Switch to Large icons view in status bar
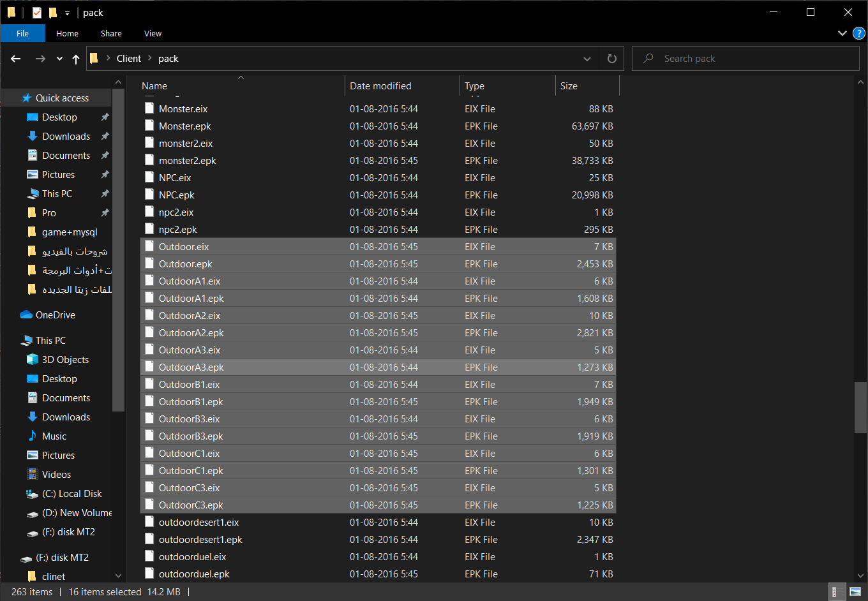The image size is (868, 601). pos(855,592)
